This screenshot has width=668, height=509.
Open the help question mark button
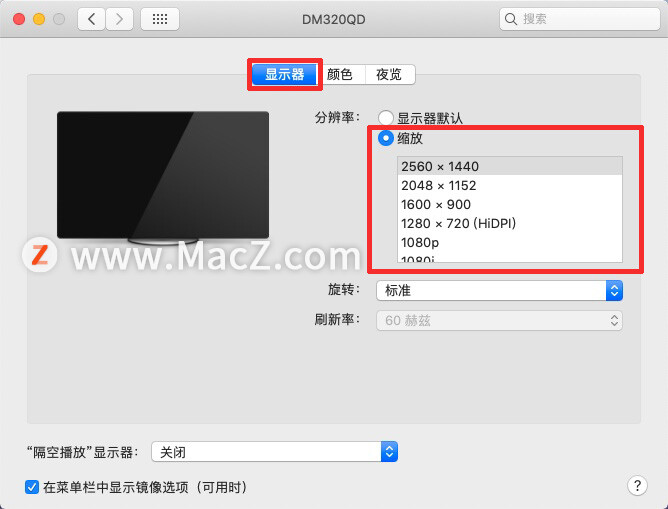(x=637, y=485)
